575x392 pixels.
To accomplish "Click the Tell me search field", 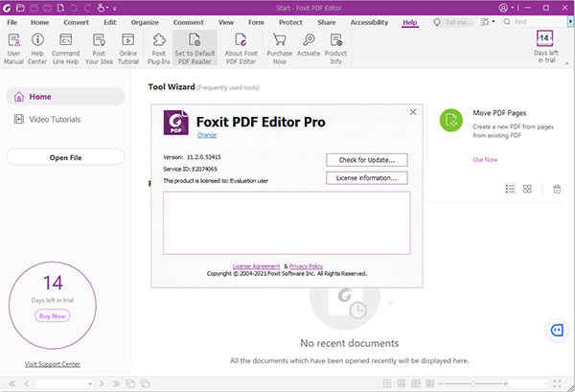I will coord(453,22).
